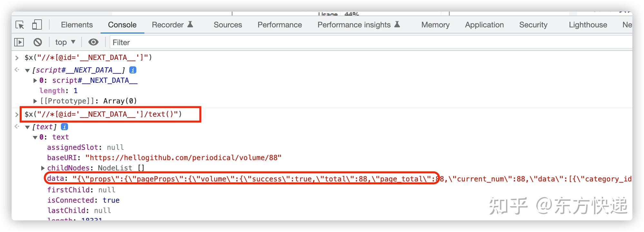Screen dimensions: 644x232
Task: Switch to the Elements tab
Action: [x=77, y=25]
